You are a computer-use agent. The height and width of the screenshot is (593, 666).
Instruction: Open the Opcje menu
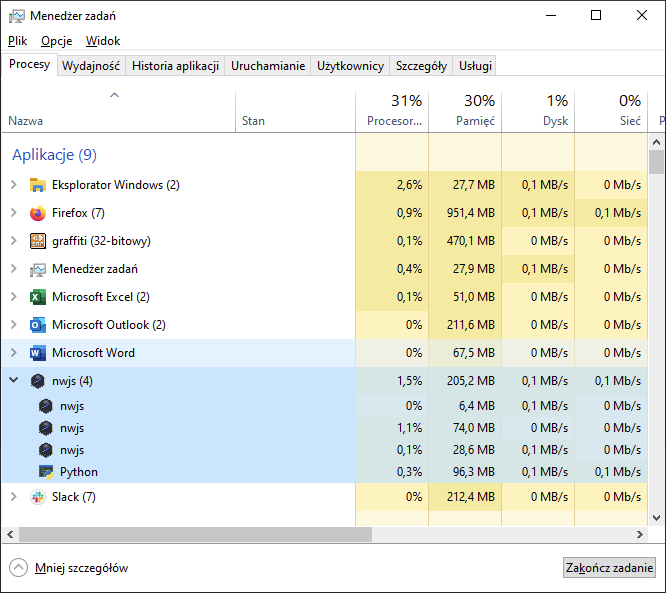56,41
